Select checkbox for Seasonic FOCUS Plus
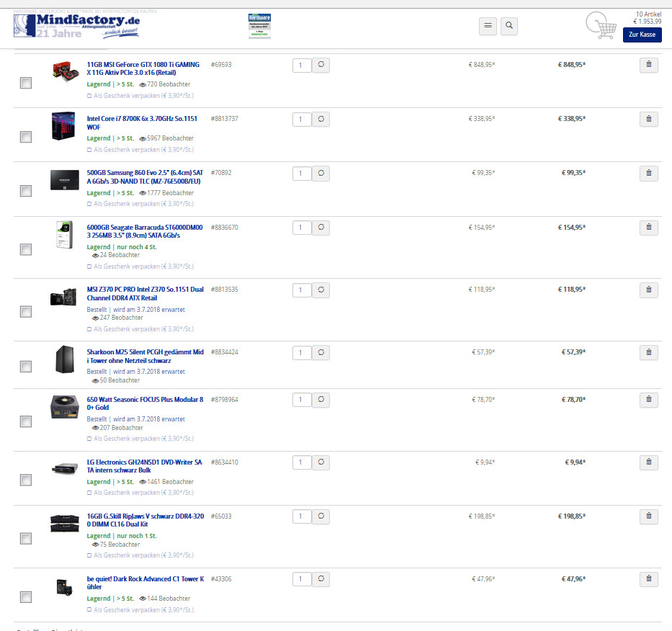 pos(26,421)
